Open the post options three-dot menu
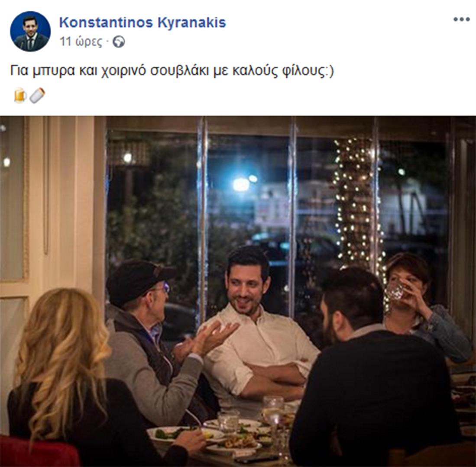 [x=461, y=19]
